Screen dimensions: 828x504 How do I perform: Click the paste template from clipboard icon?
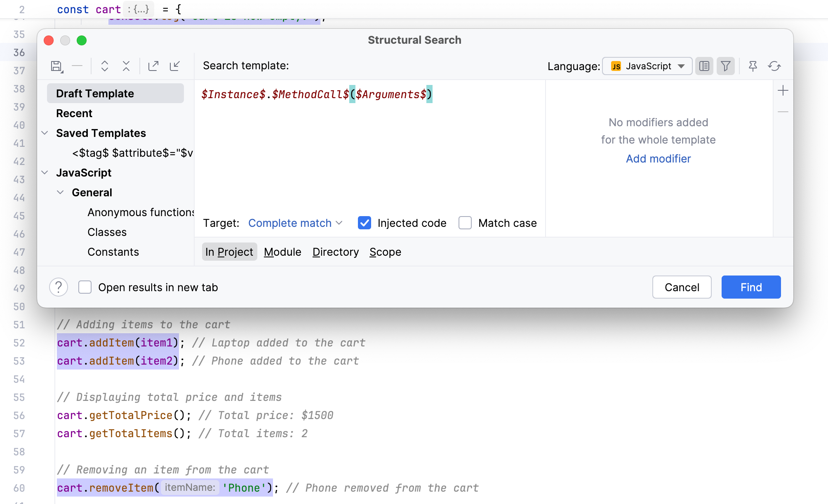coord(175,65)
